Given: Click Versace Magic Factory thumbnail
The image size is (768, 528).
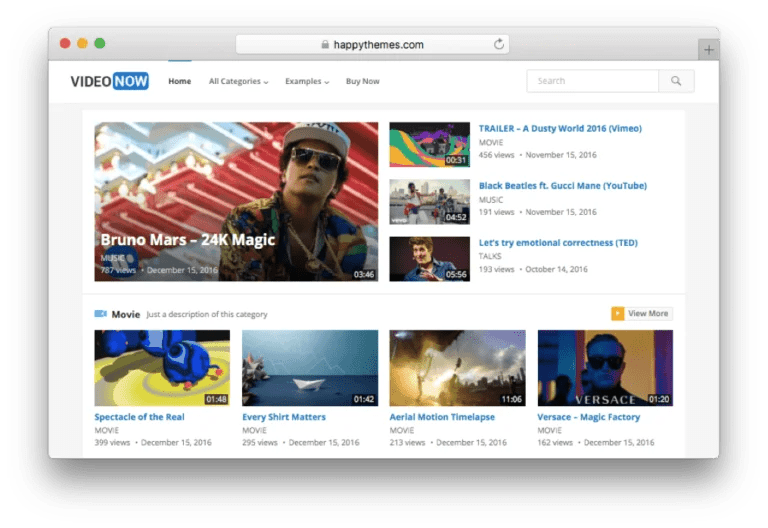Looking at the screenshot, I should 605,368.
